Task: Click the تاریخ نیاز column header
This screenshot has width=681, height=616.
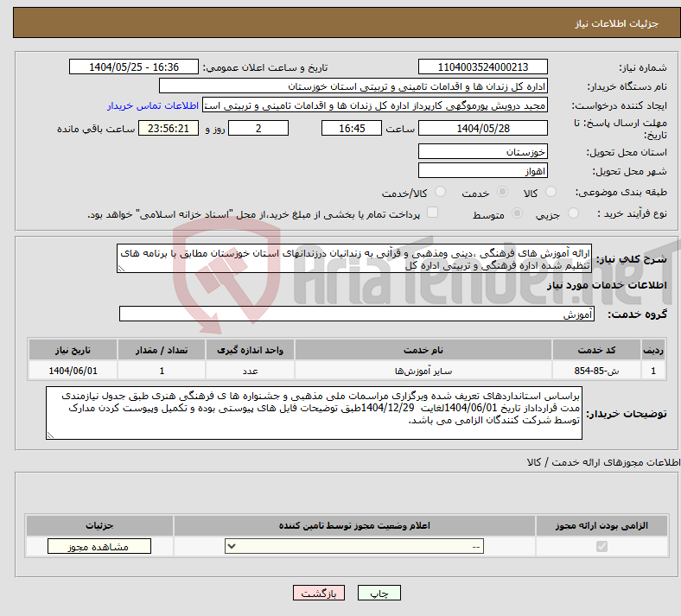Action: pos(73,350)
